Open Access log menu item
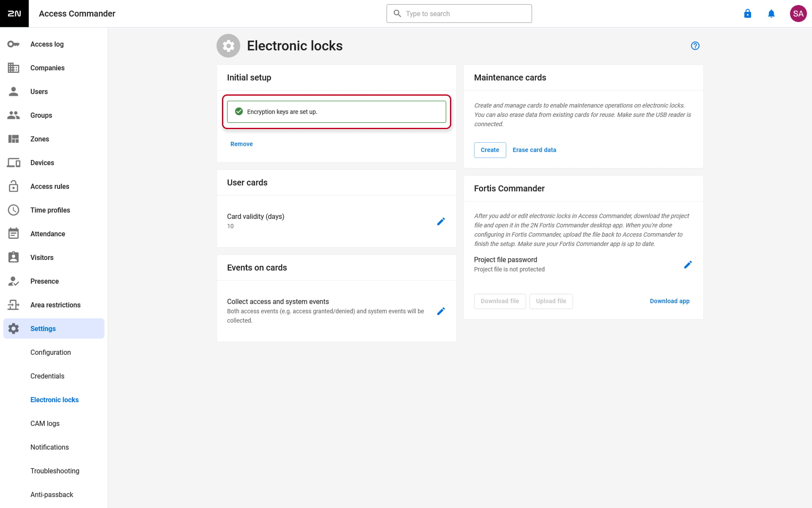Image resolution: width=812 pixels, height=508 pixels. [x=54, y=44]
